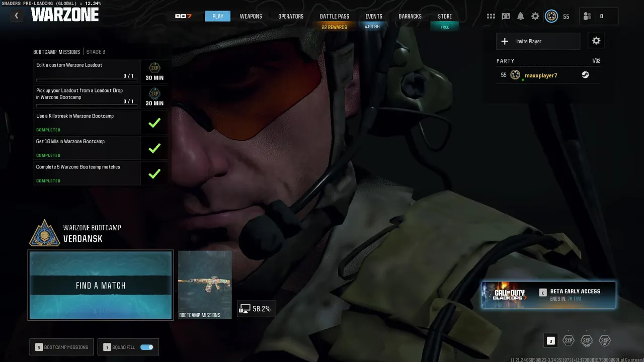Screen dimensions: 644x362
Task: Open Bootcamp Missions weapon reward thumbnail
Action: [205, 285]
